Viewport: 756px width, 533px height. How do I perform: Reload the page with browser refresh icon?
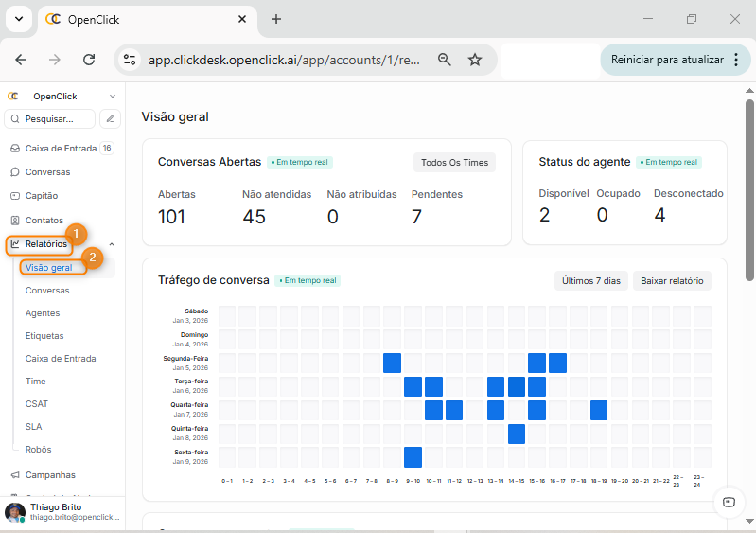[89, 60]
